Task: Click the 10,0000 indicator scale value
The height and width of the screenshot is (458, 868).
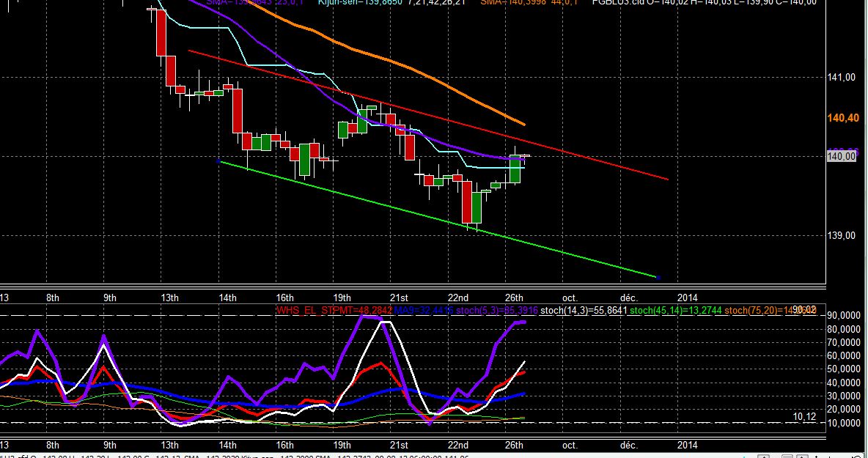Action: coord(845,423)
